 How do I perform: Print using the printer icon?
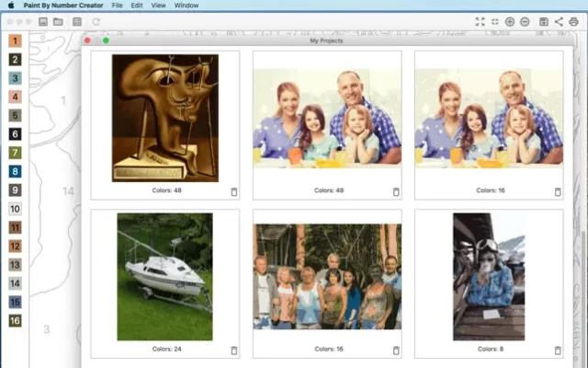point(573,21)
